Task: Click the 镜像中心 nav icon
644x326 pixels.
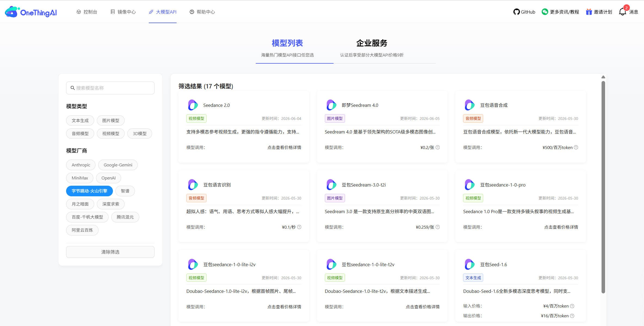Action: tap(113, 12)
